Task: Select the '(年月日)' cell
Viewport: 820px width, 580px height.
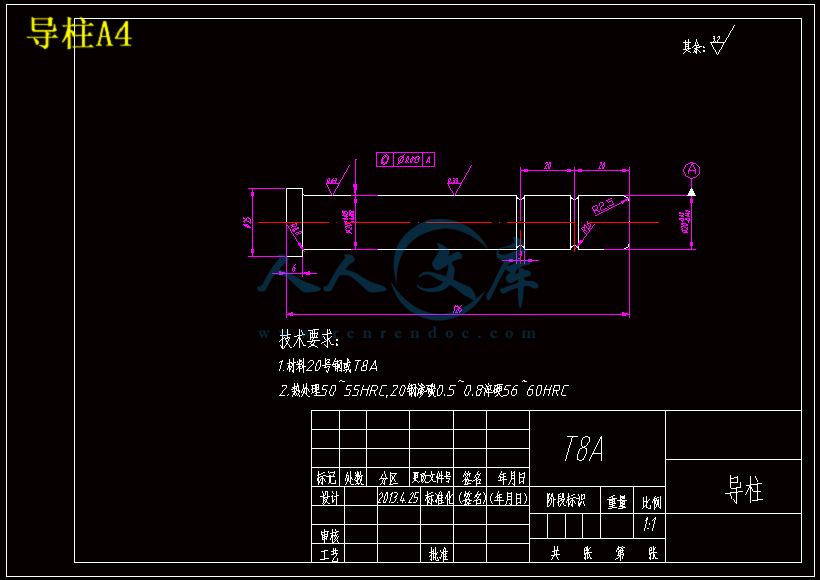Action: point(509,498)
